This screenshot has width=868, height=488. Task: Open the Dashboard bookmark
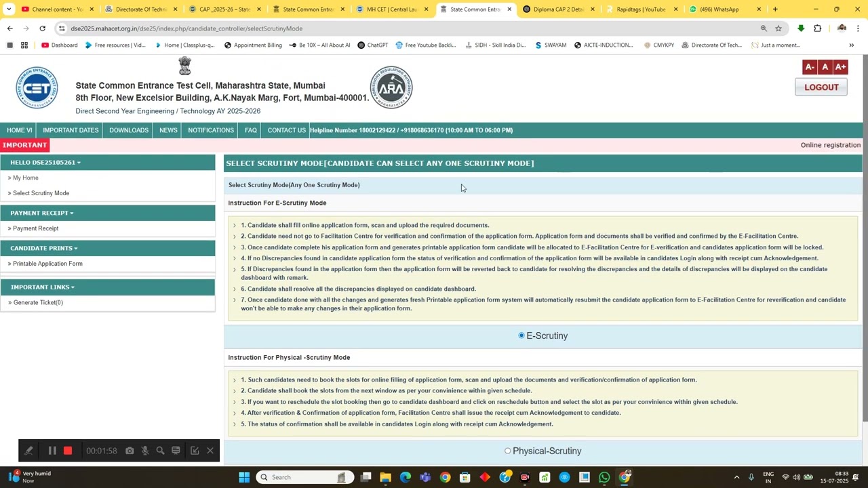60,45
